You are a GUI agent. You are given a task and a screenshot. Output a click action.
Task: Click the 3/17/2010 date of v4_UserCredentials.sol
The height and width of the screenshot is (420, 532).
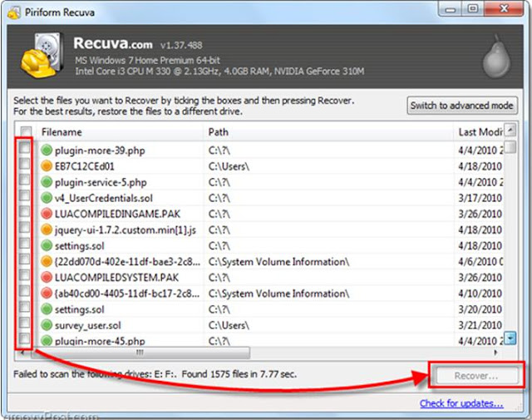480,198
